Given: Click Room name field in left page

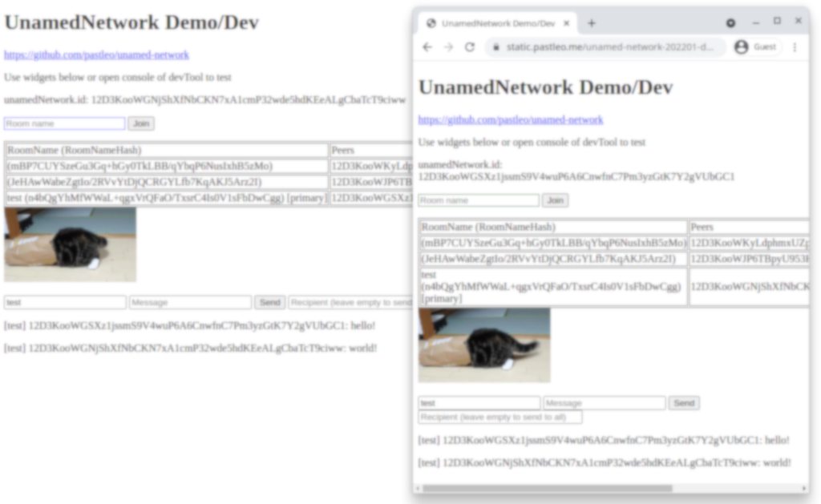Looking at the screenshot, I should (64, 123).
